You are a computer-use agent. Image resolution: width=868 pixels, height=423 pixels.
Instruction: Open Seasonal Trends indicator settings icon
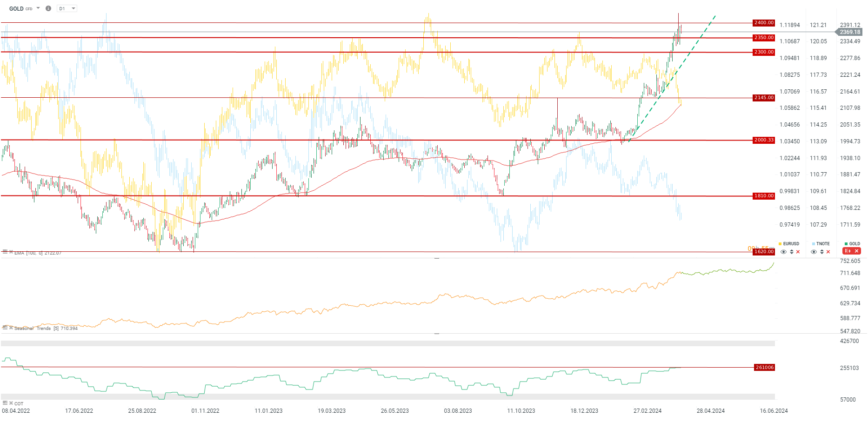point(5,328)
